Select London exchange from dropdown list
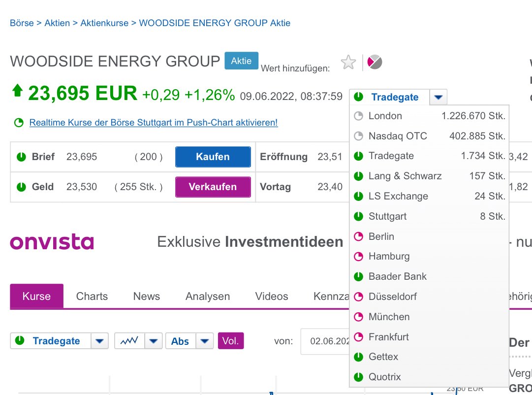This screenshot has width=532, height=395. click(x=429, y=116)
